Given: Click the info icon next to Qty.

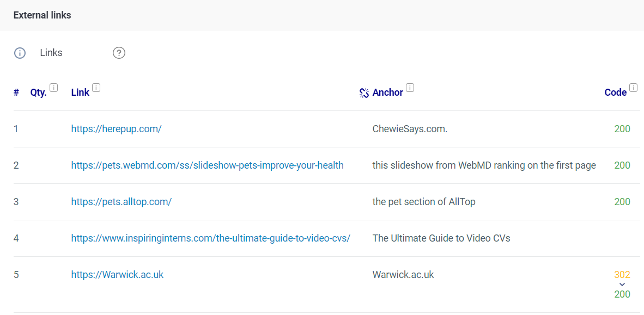Looking at the screenshot, I should [x=54, y=88].
